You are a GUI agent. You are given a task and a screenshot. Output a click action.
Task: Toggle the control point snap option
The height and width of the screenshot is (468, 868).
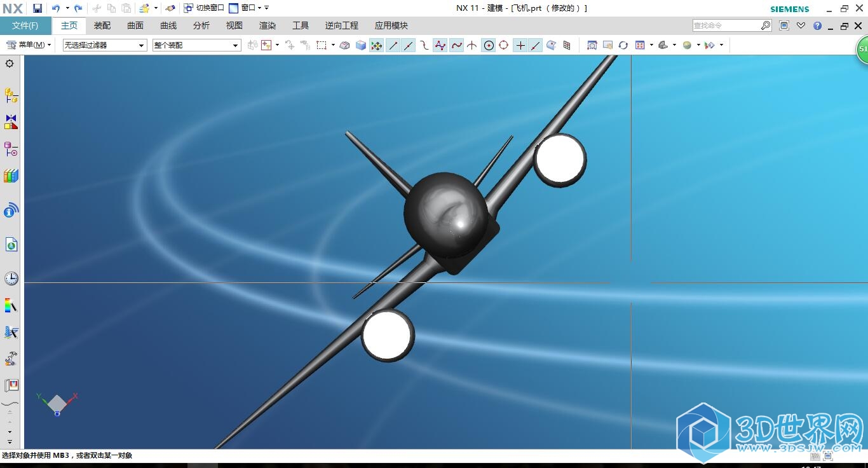(x=424, y=45)
